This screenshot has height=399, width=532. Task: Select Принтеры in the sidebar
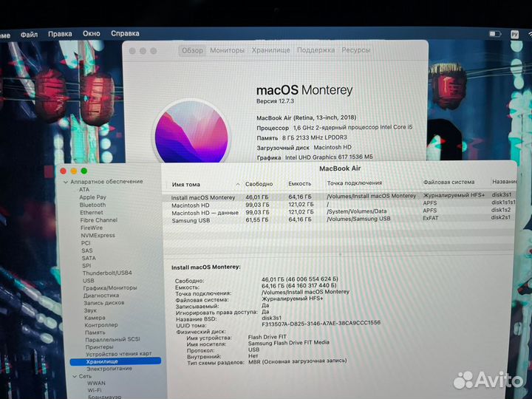coord(100,347)
